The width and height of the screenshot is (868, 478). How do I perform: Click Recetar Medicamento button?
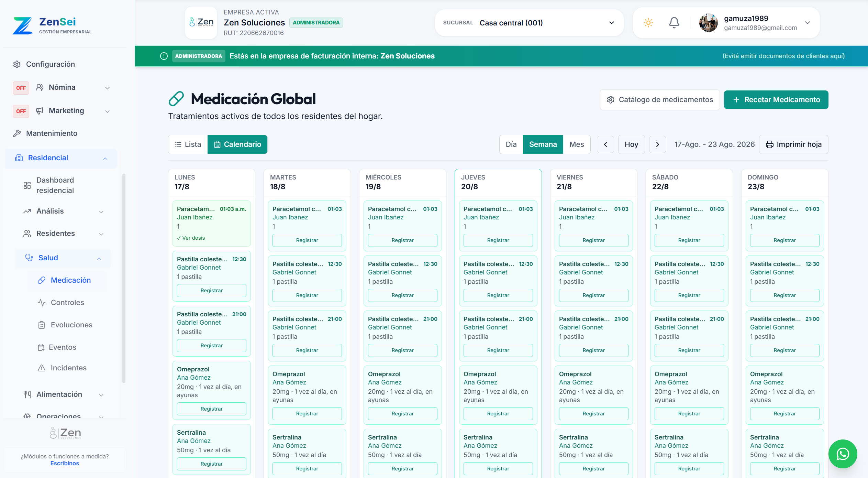776,100
